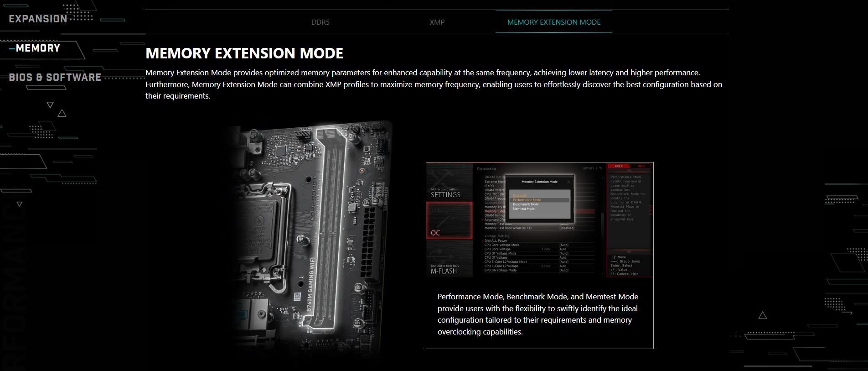Click the OC tile in the BIOS screenshot
Viewport: 868px width, 371px height.
coord(449,220)
